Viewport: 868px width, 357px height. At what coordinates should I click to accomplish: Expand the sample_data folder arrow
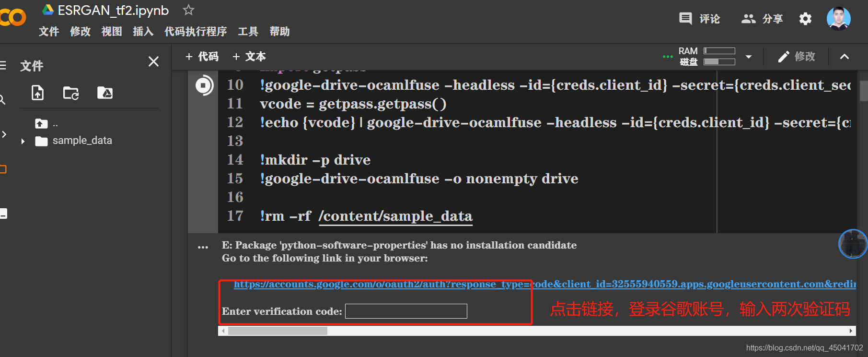pyautogui.click(x=23, y=141)
